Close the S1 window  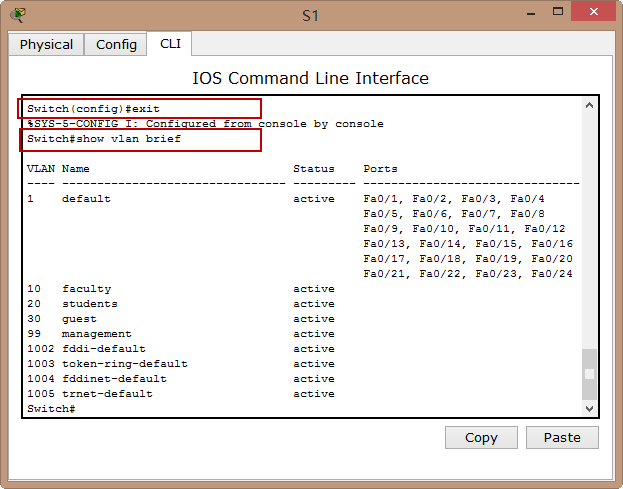594,12
